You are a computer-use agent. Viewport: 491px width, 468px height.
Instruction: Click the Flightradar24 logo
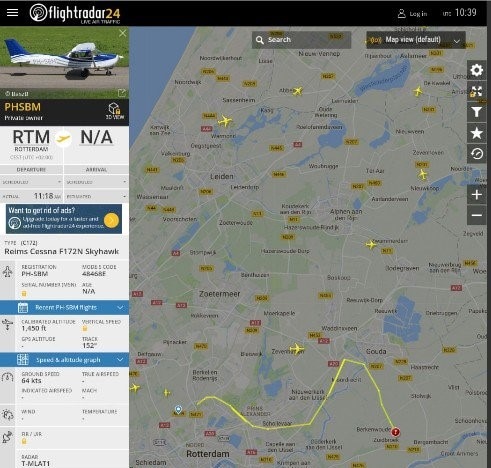[x=75, y=13]
